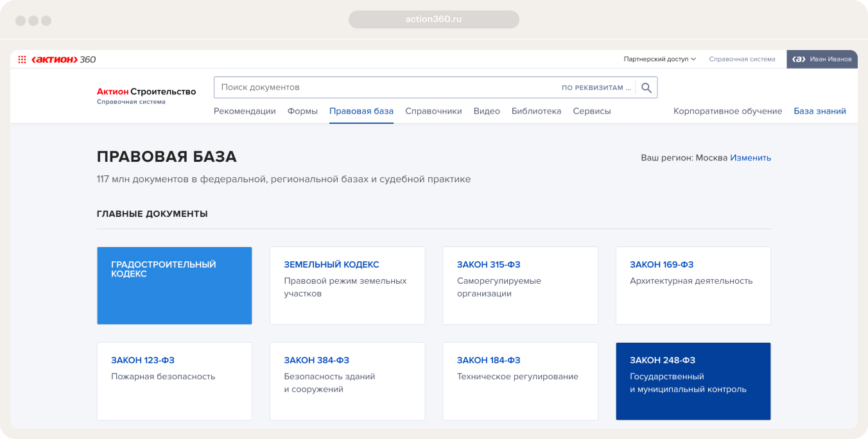Viewport: 868px width, 439px height.
Task: Open Закон 315-ФЗ card
Action: (520, 286)
